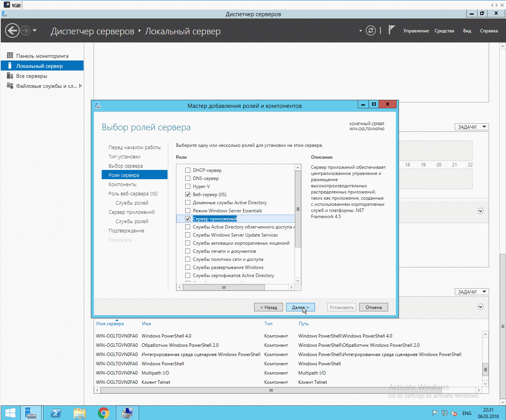Click the scroll-down arrow of the roles list
The height and width of the screenshot is (420, 506).
pyautogui.click(x=298, y=281)
